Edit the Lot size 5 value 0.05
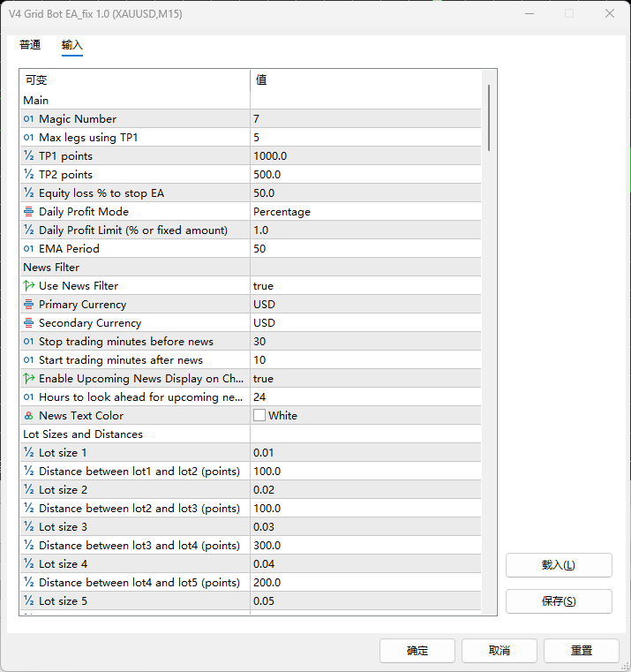Viewport: 631px width, 672px height. pos(365,600)
